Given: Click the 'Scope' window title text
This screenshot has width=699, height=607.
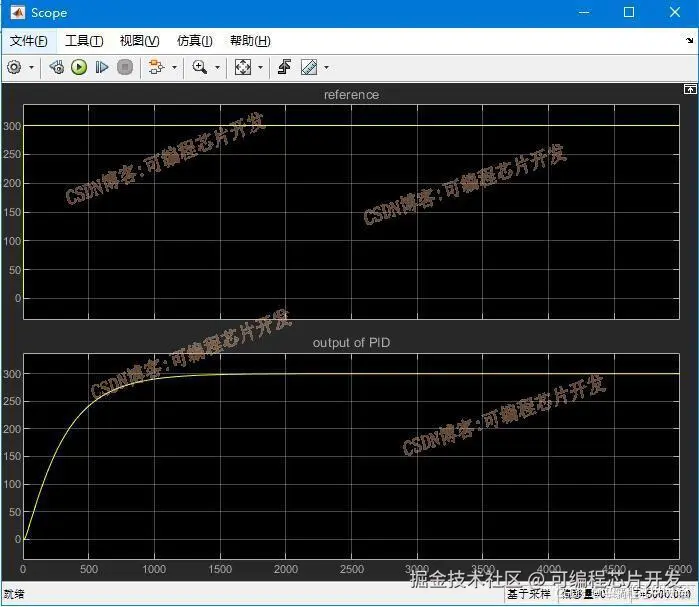Looking at the screenshot, I should click(x=49, y=13).
